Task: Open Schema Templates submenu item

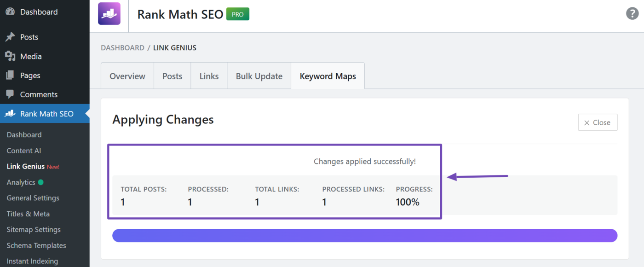Action: coord(36,245)
